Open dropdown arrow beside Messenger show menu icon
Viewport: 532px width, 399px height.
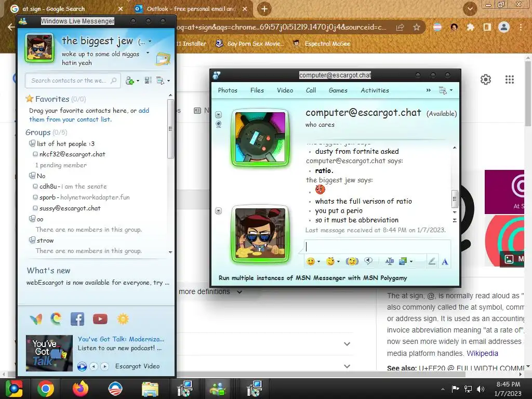(169, 81)
